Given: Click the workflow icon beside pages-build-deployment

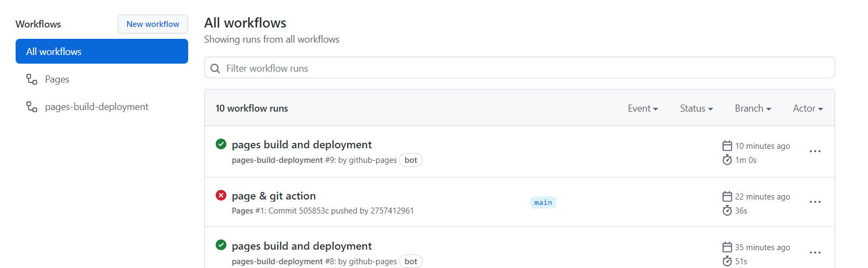Looking at the screenshot, I should (x=32, y=107).
